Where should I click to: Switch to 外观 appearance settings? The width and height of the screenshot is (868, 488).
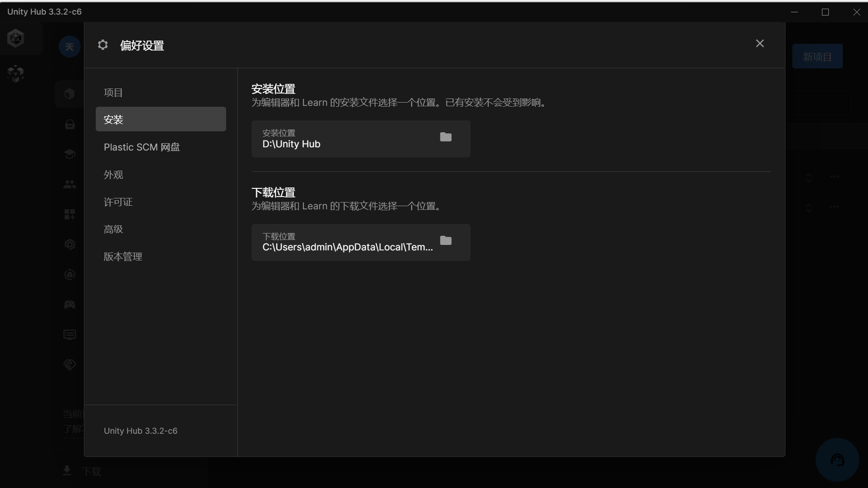click(160, 175)
